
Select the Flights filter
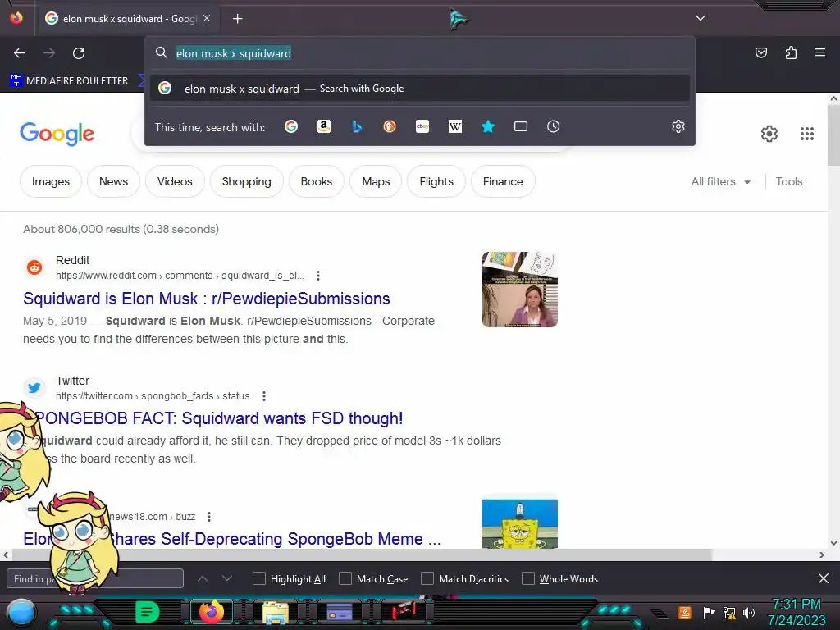click(436, 181)
